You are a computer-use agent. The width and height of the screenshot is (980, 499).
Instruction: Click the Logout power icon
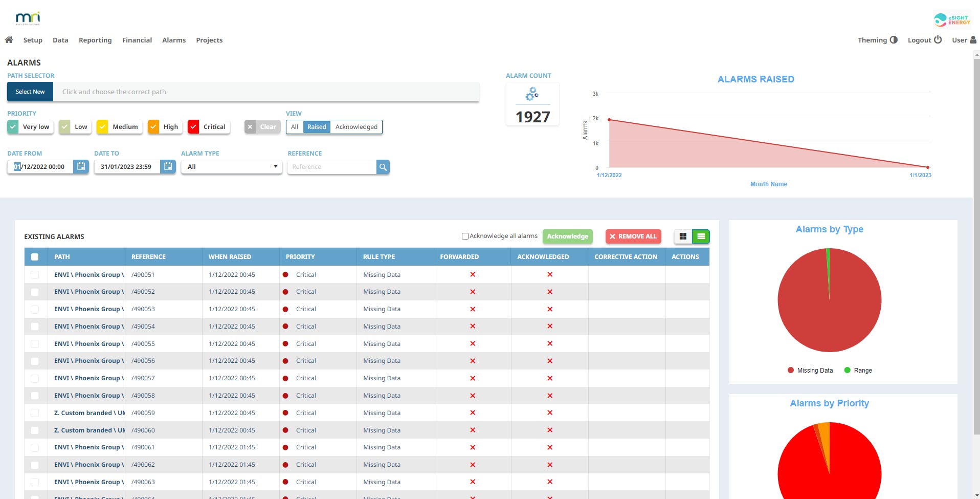(x=939, y=39)
